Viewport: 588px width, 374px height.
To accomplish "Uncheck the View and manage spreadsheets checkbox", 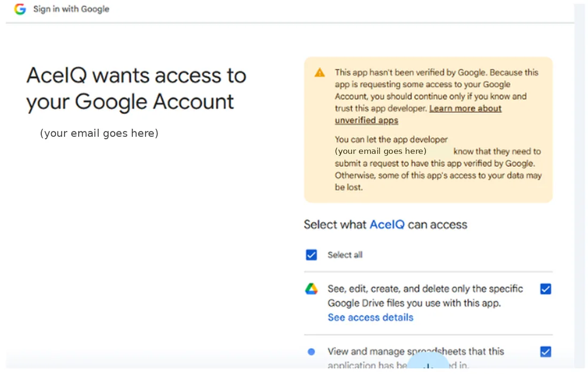I will (x=546, y=352).
